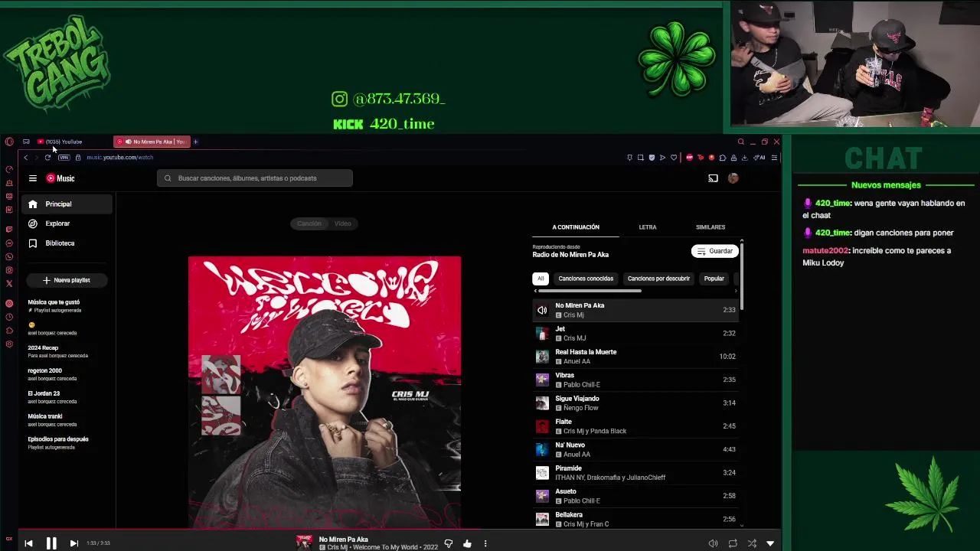Click the queue vertical scrollbar
Image resolution: width=980 pixels, height=551 pixels.
(742, 275)
